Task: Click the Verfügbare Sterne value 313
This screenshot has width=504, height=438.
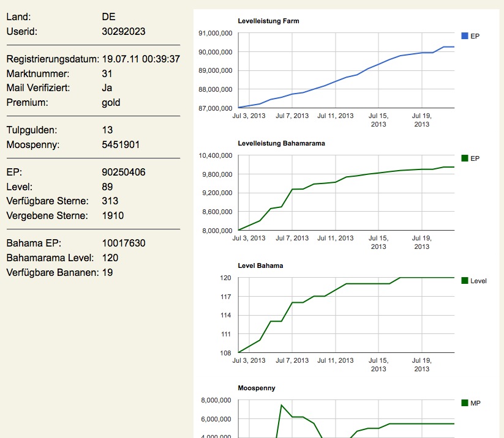Action: [x=110, y=201]
